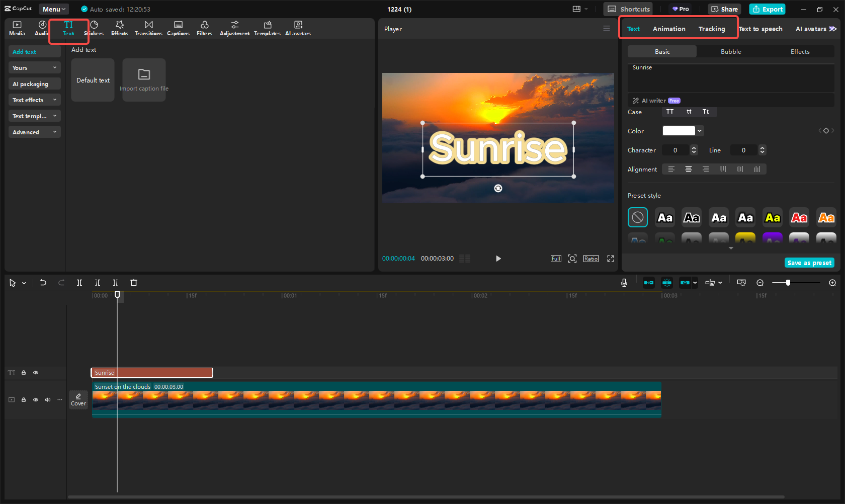Mute the Sunset on the clouds audio

click(x=48, y=399)
